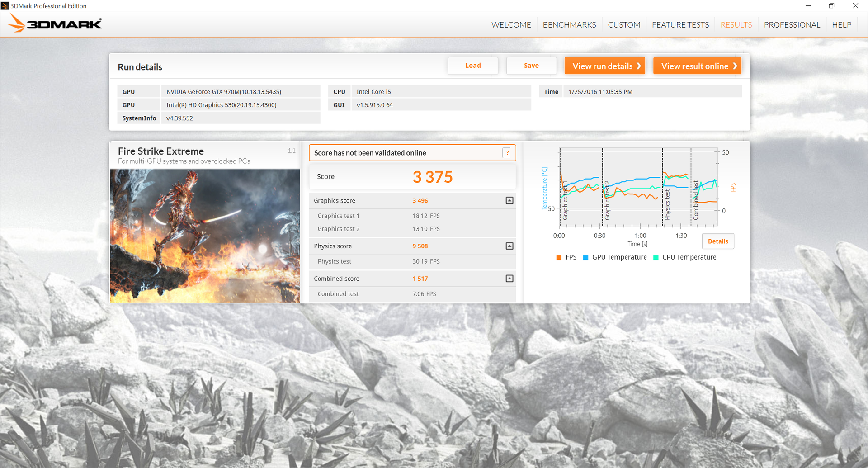Click the GPU Temperature blue legend swatch
Image resolution: width=868 pixels, height=468 pixels.
point(585,257)
